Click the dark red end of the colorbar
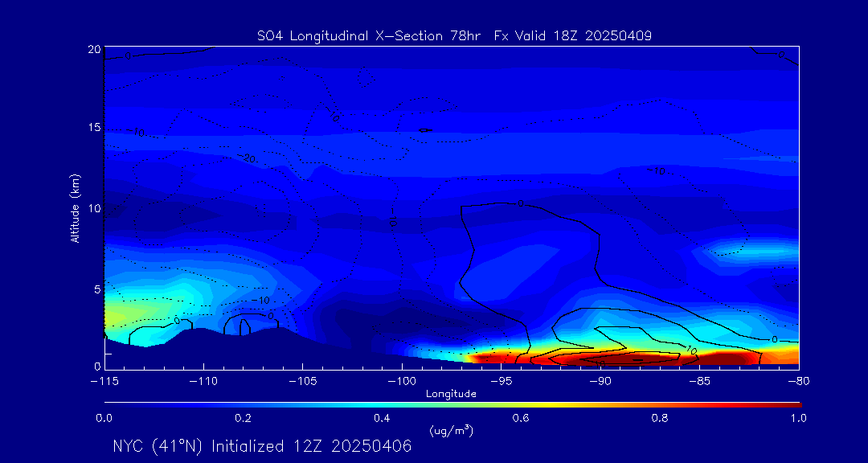This screenshot has height=463, width=868. (x=792, y=405)
